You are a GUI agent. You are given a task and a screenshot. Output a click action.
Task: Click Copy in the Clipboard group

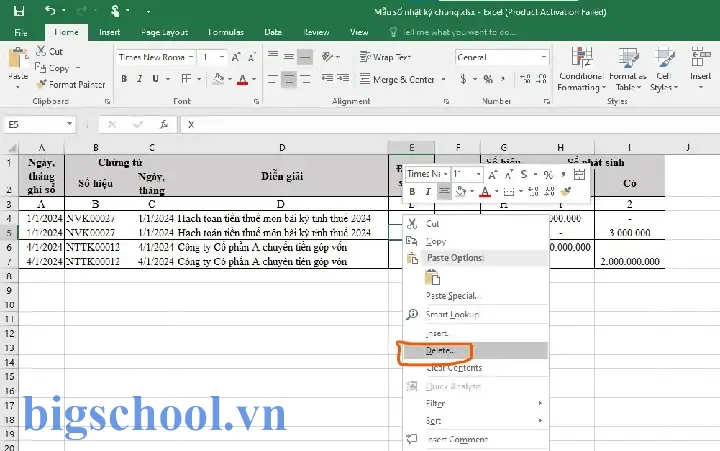[59, 68]
